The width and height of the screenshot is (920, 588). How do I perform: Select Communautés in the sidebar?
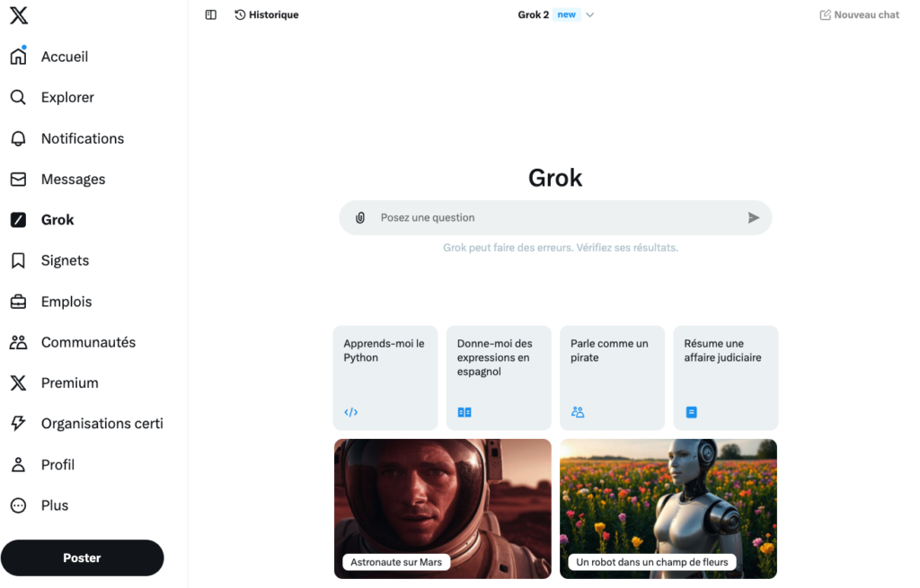[88, 342]
